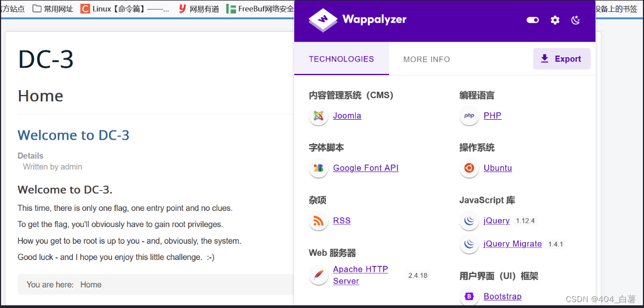Switch to the MORE INFO tab
The width and height of the screenshot is (644, 308).
coord(427,59)
